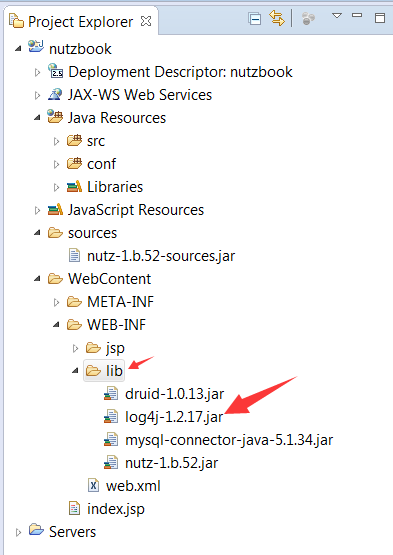Select log4j-1.2.17.jar file name
This screenshot has width=393, height=555.
click(x=174, y=417)
